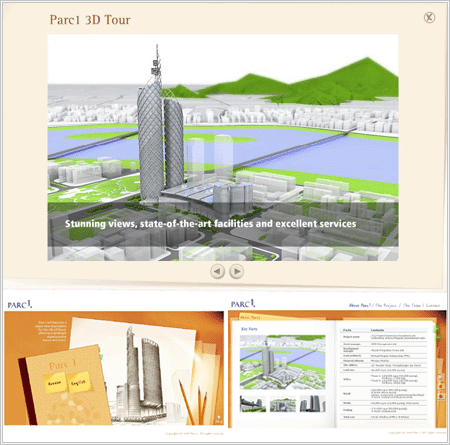Click the PARC1 logo on intro page
Viewport: 450px width, 445px height.
[20, 304]
